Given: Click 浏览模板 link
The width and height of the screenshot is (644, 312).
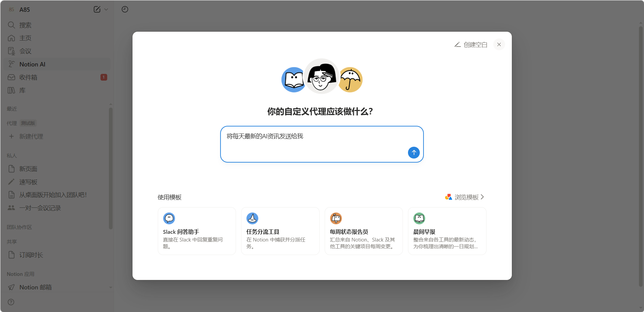Looking at the screenshot, I should coord(465,197).
